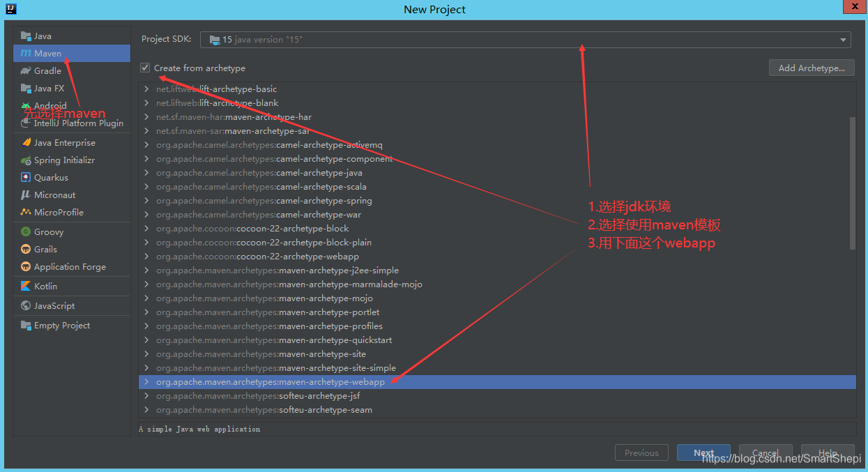The height and width of the screenshot is (472, 868).
Task: Expand the maven-archetype-quickstart node
Action: (x=146, y=340)
